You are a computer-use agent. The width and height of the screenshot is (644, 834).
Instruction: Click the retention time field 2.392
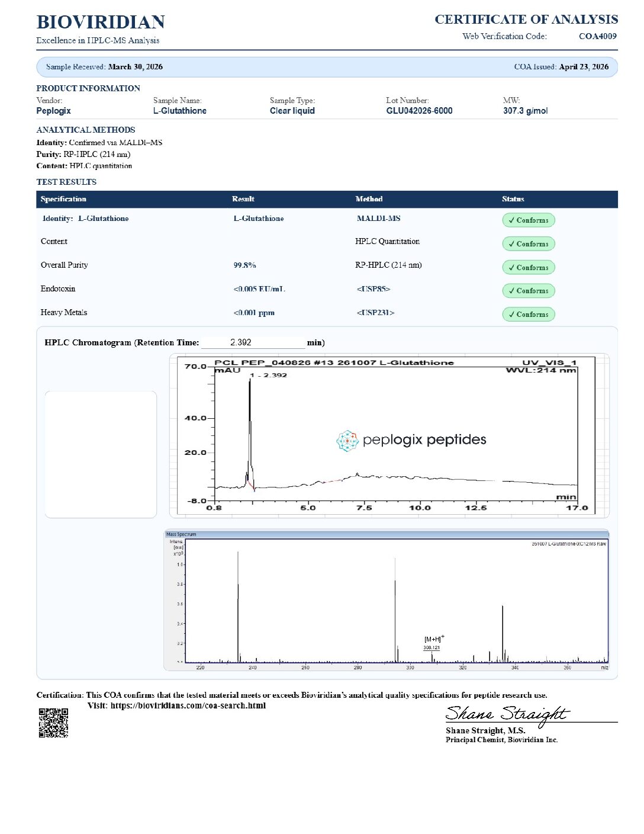(253, 342)
